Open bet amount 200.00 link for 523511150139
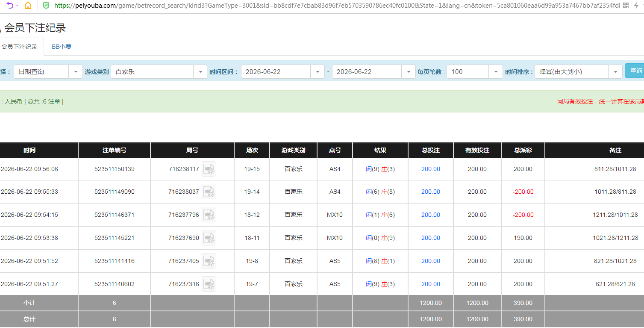The height and width of the screenshot is (328, 644). click(430, 169)
